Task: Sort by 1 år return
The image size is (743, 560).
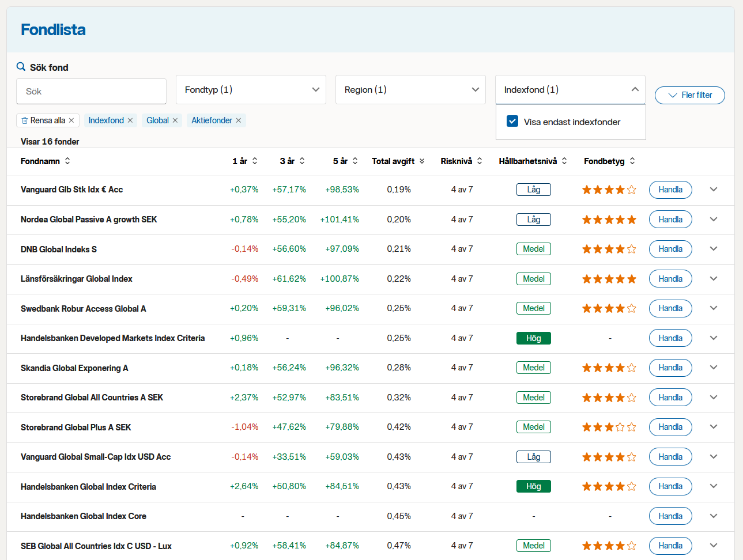Action: coord(255,161)
